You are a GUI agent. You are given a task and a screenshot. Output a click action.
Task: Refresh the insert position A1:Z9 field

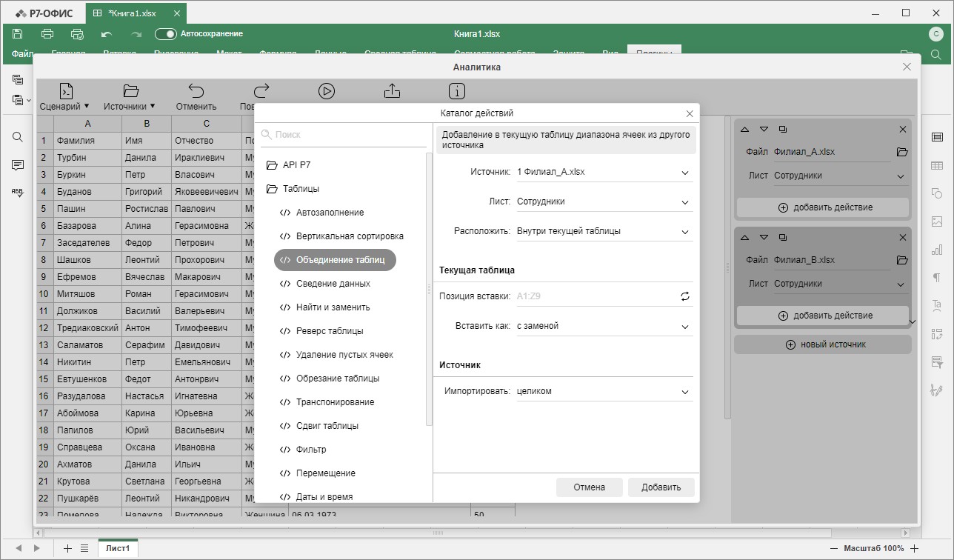tap(685, 296)
